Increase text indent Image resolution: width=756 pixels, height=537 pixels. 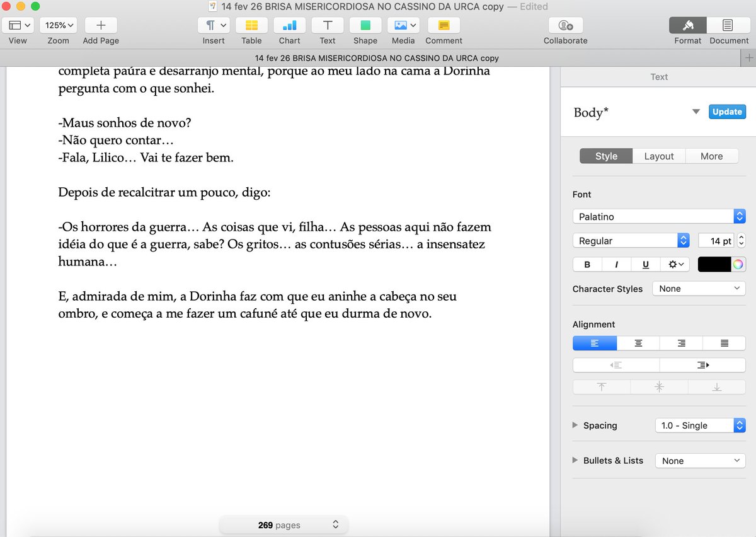click(703, 365)
